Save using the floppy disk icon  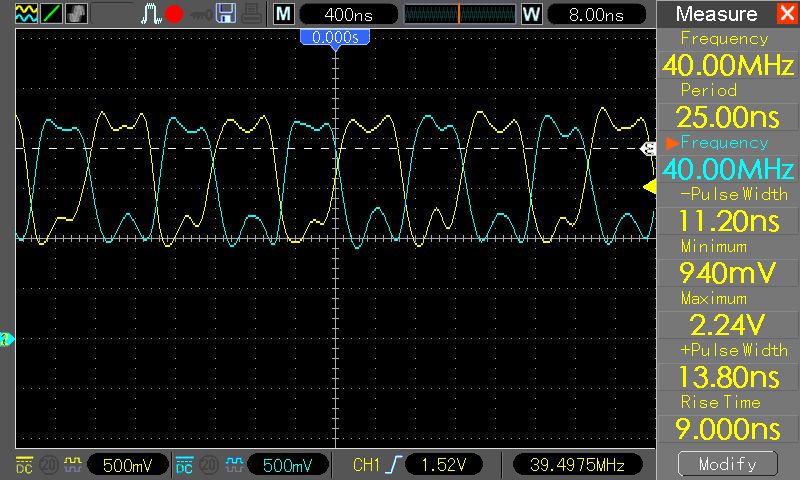226,14
